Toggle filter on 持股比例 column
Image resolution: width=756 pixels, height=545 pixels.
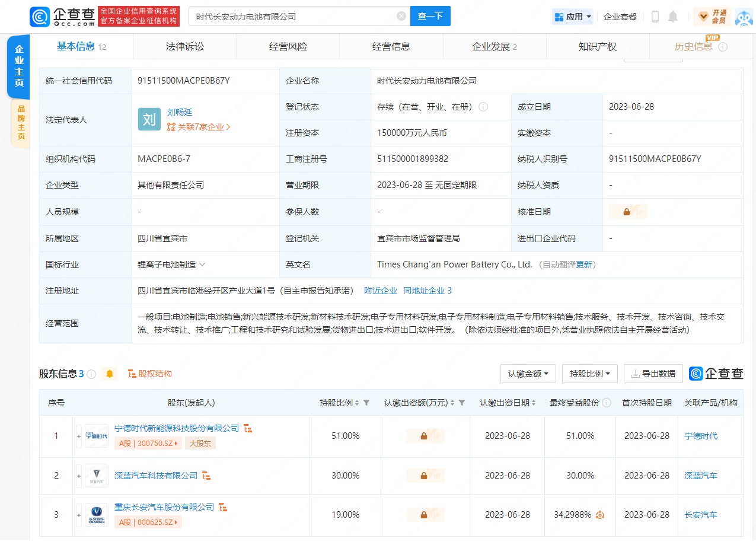(x=366, y=403)
